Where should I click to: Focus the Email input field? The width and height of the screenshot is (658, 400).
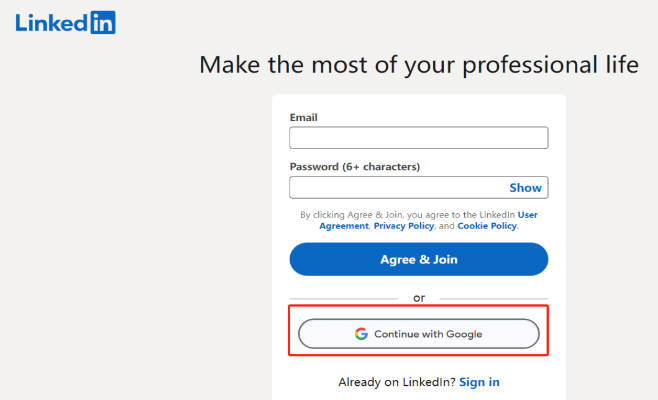pos(418,138)
